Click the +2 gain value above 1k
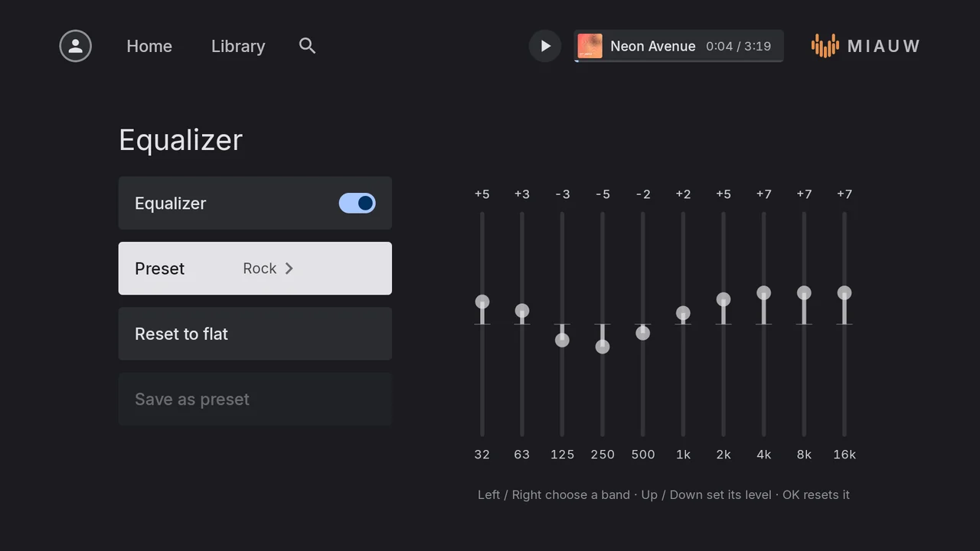This screenshot has width=980, height=551. click(x=683, y=194)
